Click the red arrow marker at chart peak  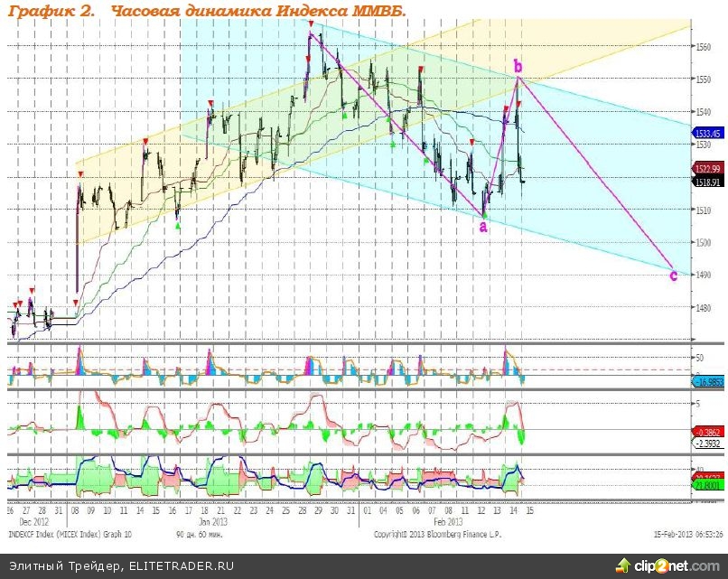tap(311, 24)
